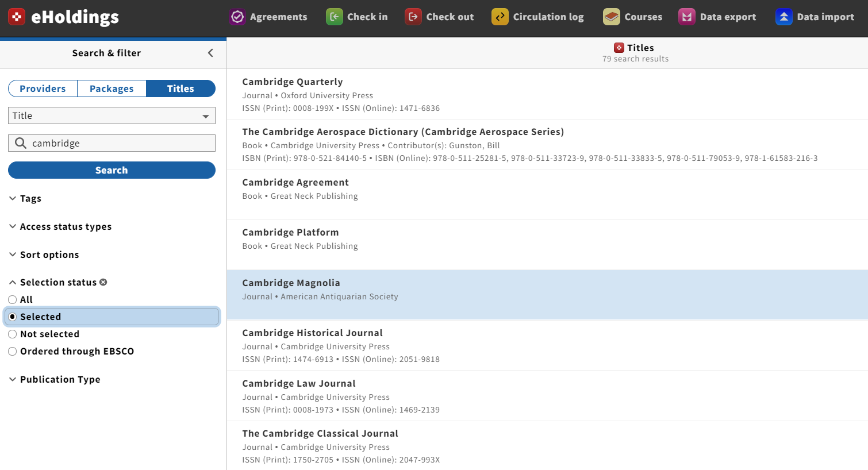868x470 pixels.
Task: Click the search box containing cambridge
Action: coord(112,143)
